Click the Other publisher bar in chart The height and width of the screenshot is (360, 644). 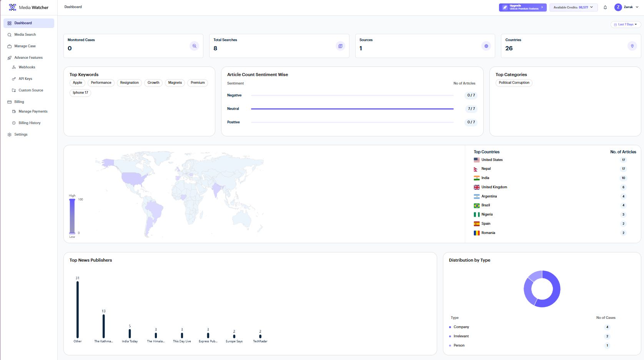point(78,309)
